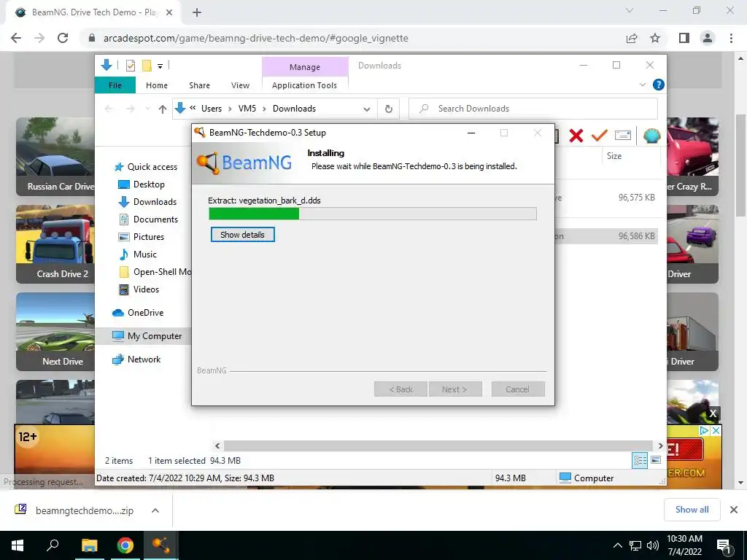The width and height of the screenshot is (747, 560).
Task: Click Show all downloads button
Action: click(x=692, y=510)
